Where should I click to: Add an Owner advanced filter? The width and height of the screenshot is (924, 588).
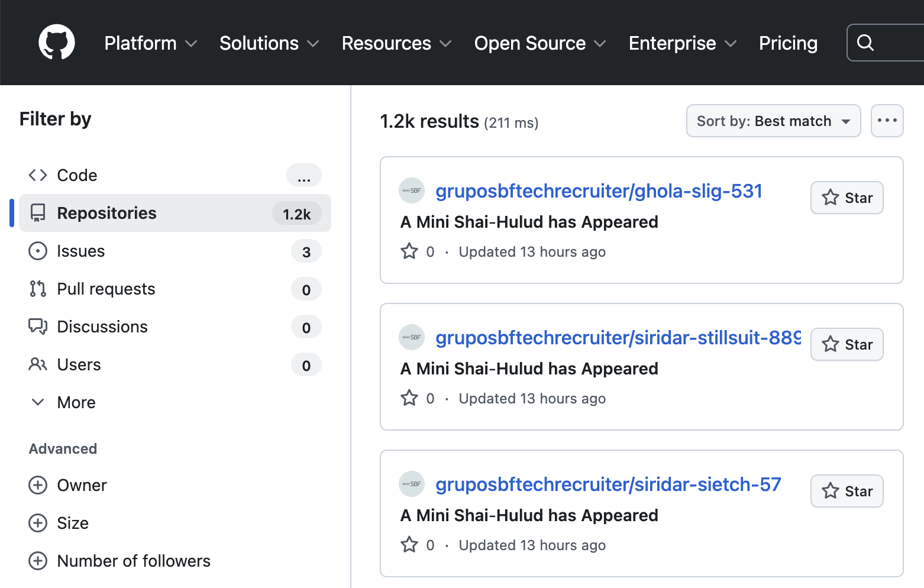(175, 485)
